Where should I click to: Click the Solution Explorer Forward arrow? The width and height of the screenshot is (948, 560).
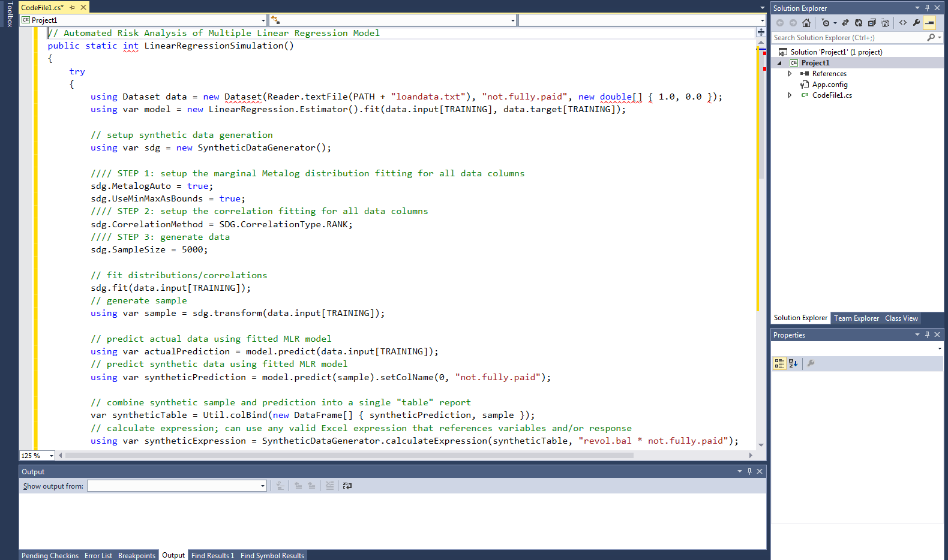click(793, 23)
